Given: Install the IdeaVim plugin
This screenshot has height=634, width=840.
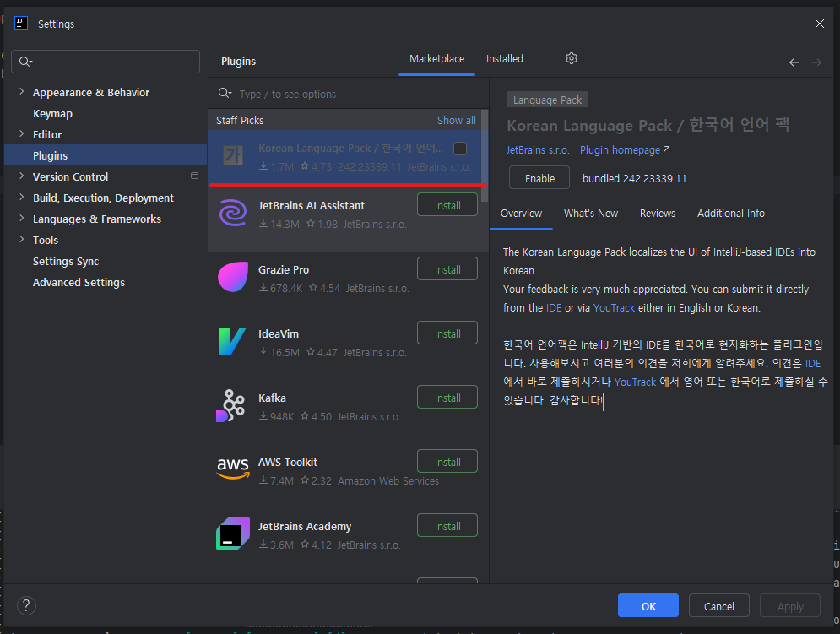Looking at the screenshot, I should [447, 333].
